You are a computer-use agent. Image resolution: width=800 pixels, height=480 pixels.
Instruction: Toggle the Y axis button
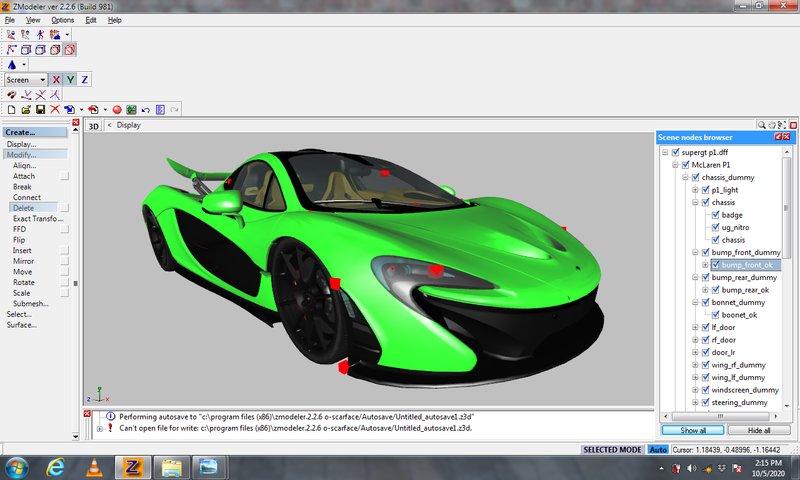coord(70,80)
